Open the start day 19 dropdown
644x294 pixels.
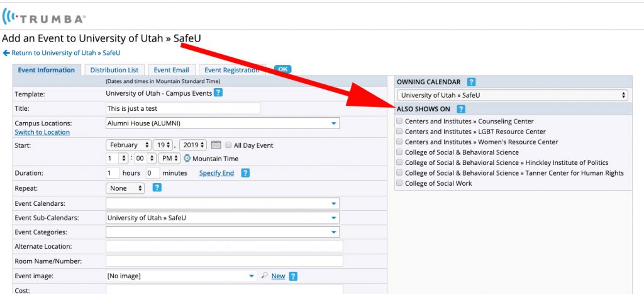163,145
